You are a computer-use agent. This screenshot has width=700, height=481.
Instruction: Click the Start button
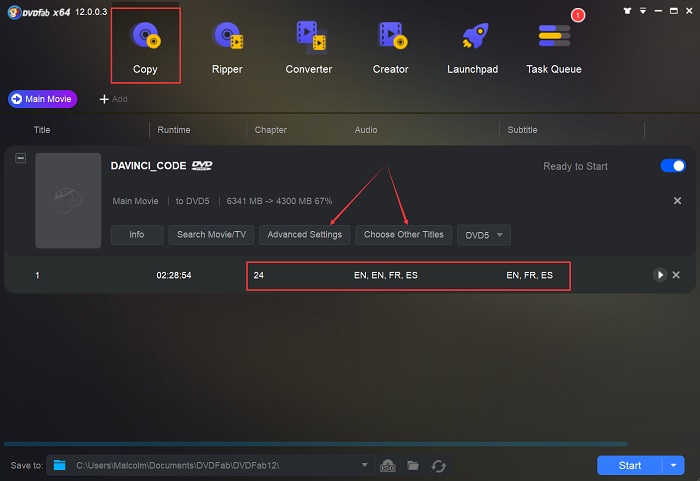(x=630, y=465)
